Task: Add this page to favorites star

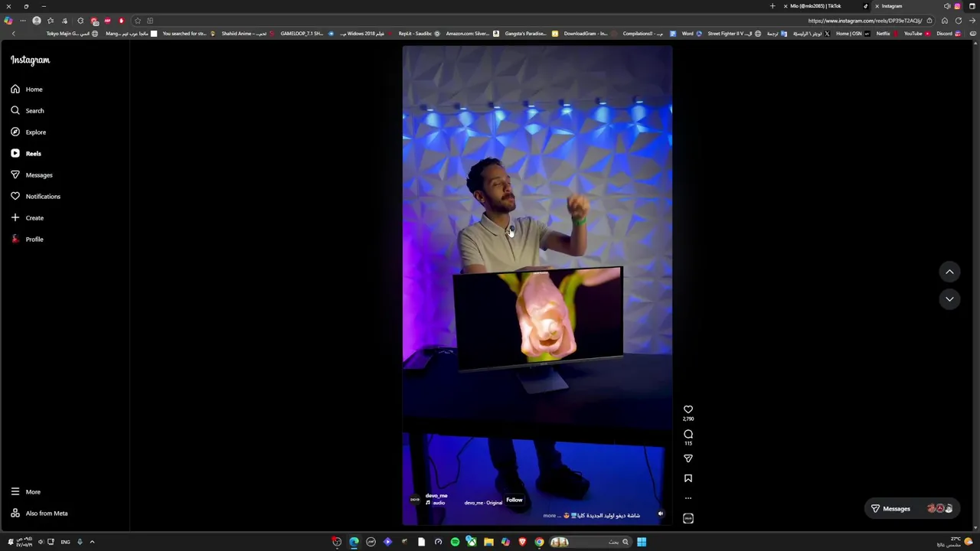Action: (138, 21)
